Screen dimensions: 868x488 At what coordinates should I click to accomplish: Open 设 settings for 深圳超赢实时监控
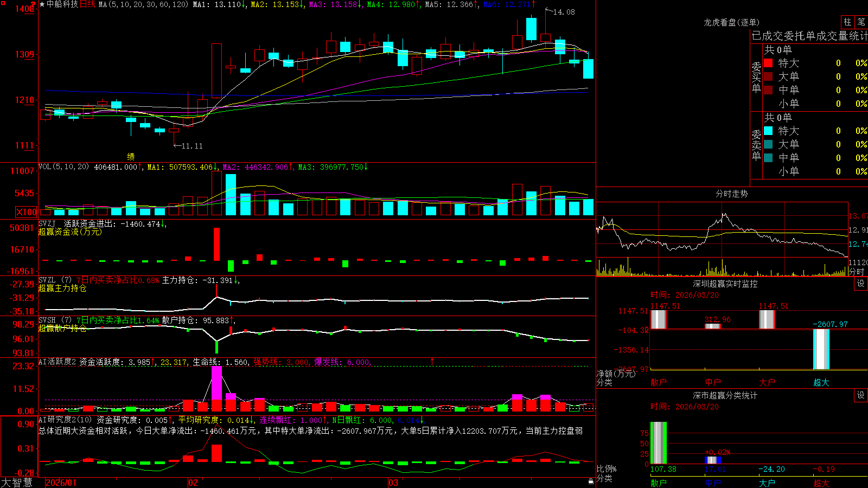click(x=861, y=284)
